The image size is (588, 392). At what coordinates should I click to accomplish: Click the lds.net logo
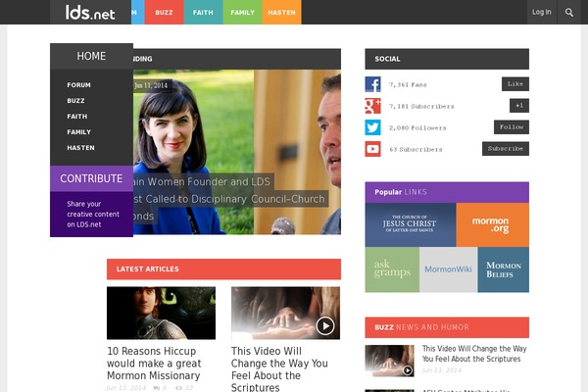(90, 13)
